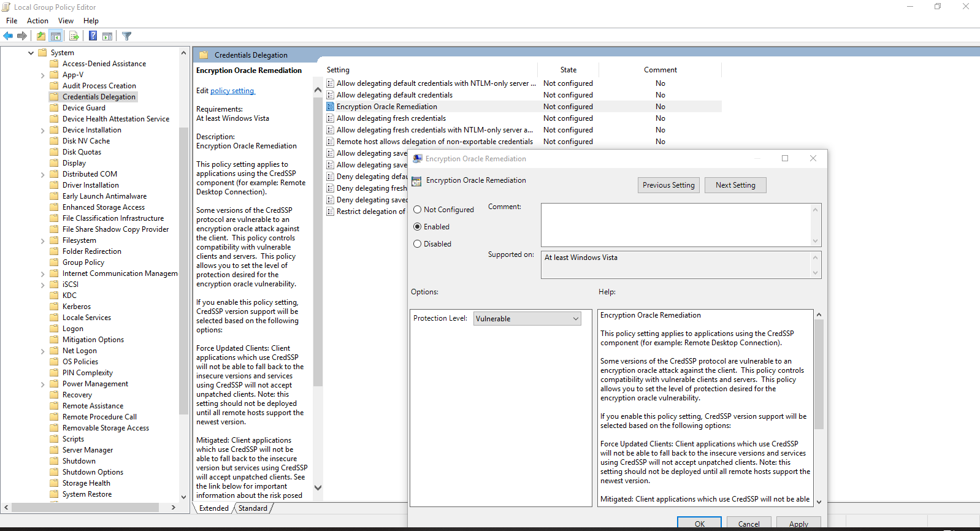The width and height of the screenshot is (980, 531).
Task: Toggle the Show/Hide Action Pane icon
Action: (107, 36)
